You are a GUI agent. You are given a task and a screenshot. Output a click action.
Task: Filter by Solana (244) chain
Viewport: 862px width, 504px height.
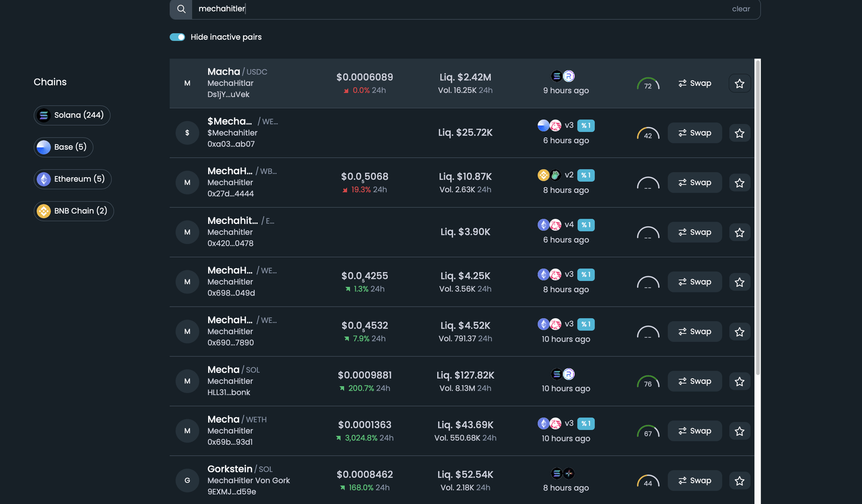tap(72, 116)
